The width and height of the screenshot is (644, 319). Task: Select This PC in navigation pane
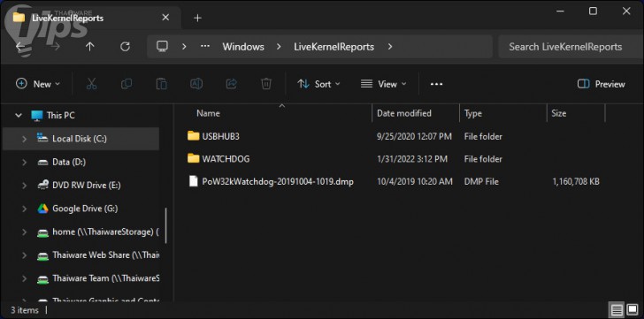click(x=61, y=116)
